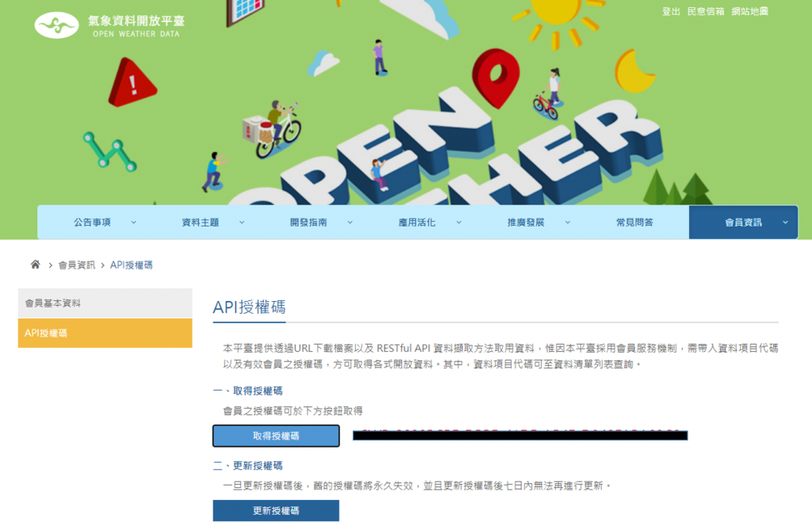This screenshot has height=530, width=812.
Task: Click the yellow crescent moon graphic
Action: coord(634,71)
